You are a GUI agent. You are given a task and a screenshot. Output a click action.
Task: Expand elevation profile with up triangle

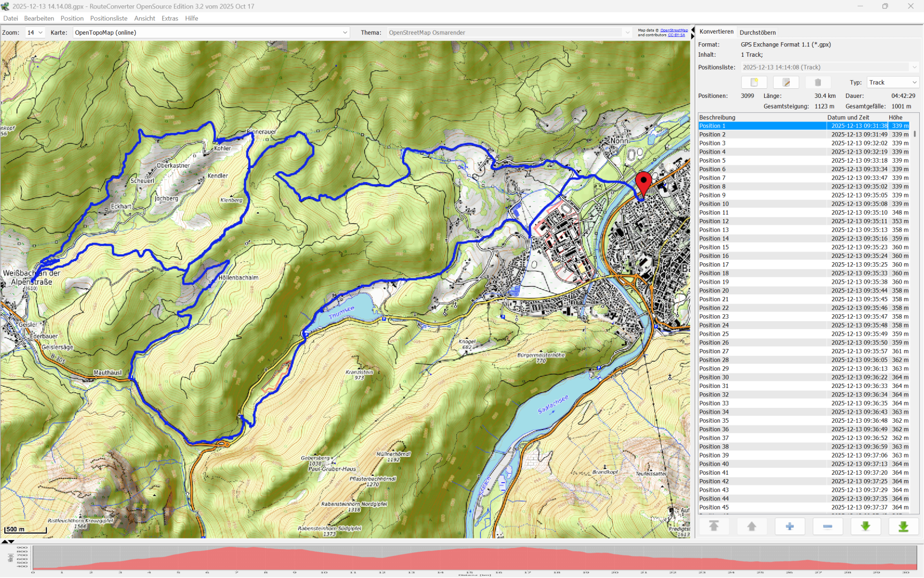pyautogui.click(x=5, y=542)
